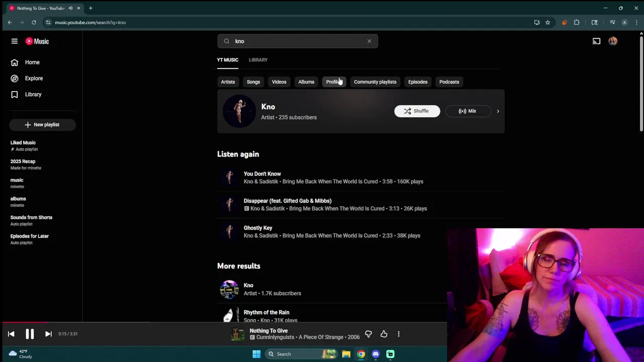
Task: Dislike Nothing To Give
Action: (368, 334)
